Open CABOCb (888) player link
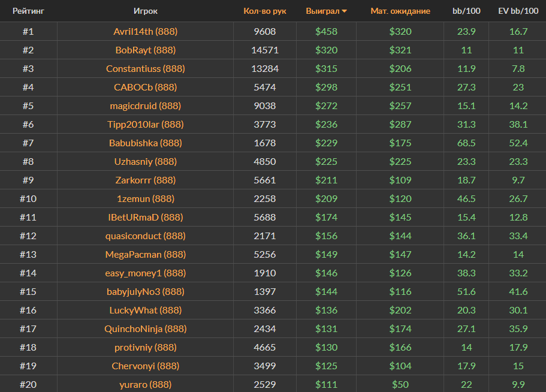Screen dimensions: 546x392 [145, 87]
